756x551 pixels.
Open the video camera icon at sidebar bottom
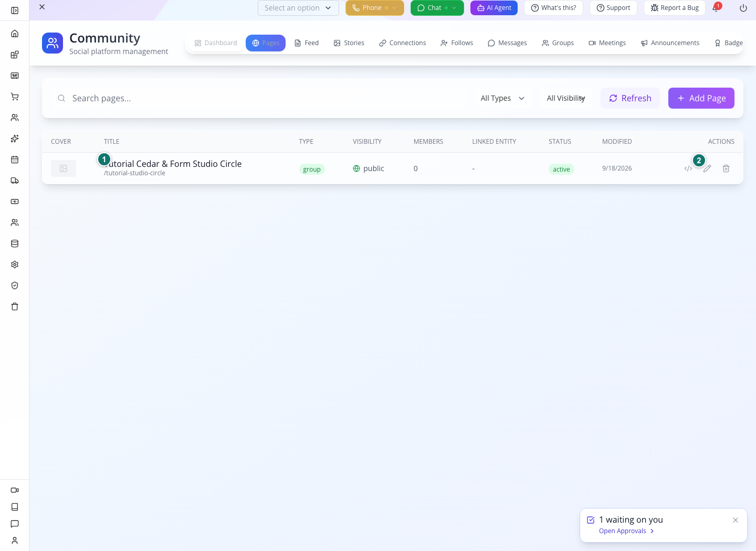pyautogui.click(x=15, y=490)
